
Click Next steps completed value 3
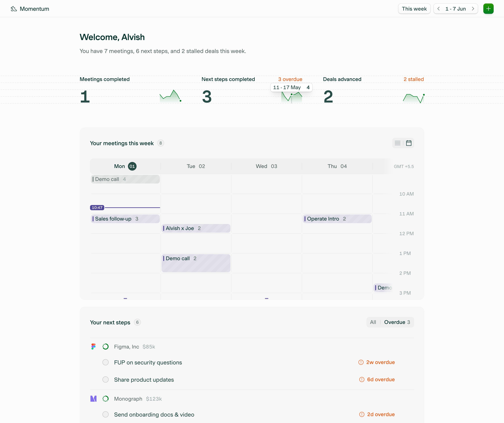[x=207, y=97]
